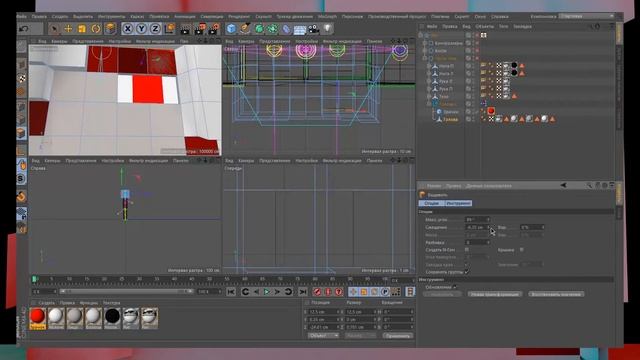The image size is (640, 360).
Task: Click the Undo arrow in the toolbar
Action: [24, 29]
